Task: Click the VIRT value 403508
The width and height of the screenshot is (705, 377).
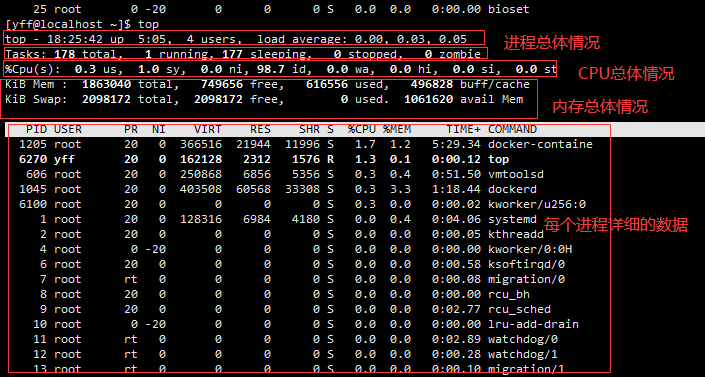Action: click(201, 189)
